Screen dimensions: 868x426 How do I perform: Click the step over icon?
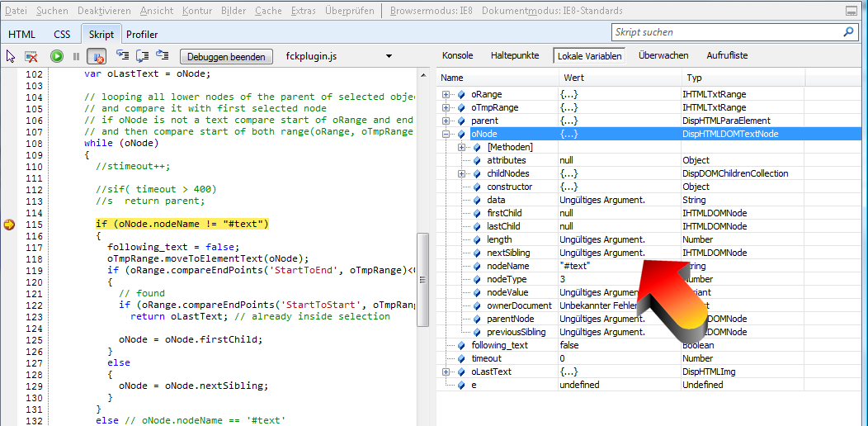(142, 56)
